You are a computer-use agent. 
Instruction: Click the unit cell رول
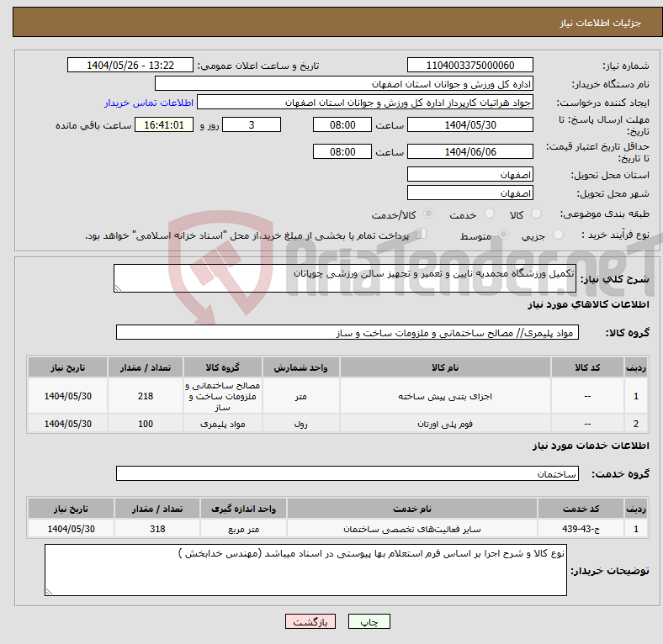(x=300, y=424)
